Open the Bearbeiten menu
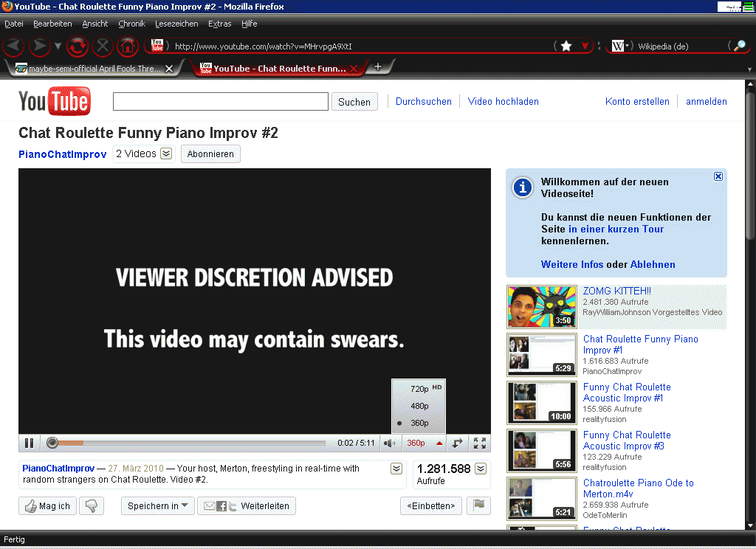 (x=52, y=24)
